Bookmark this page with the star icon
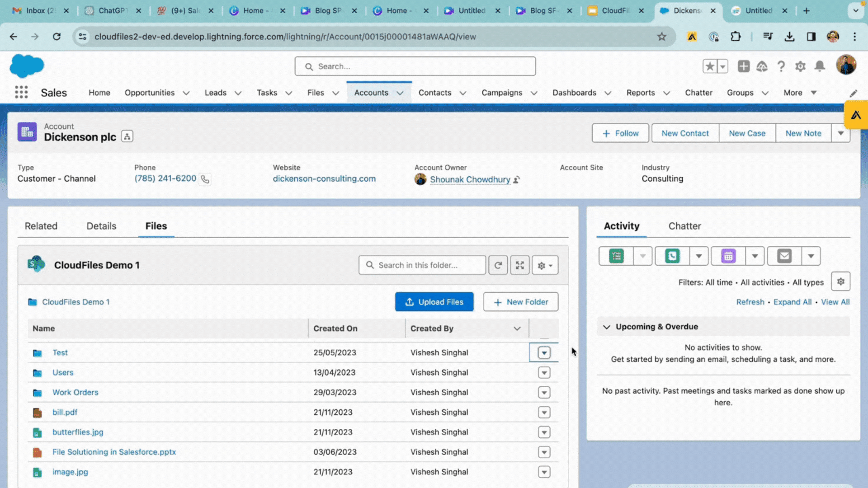The image size is (868, 488). tap(662, 37)
